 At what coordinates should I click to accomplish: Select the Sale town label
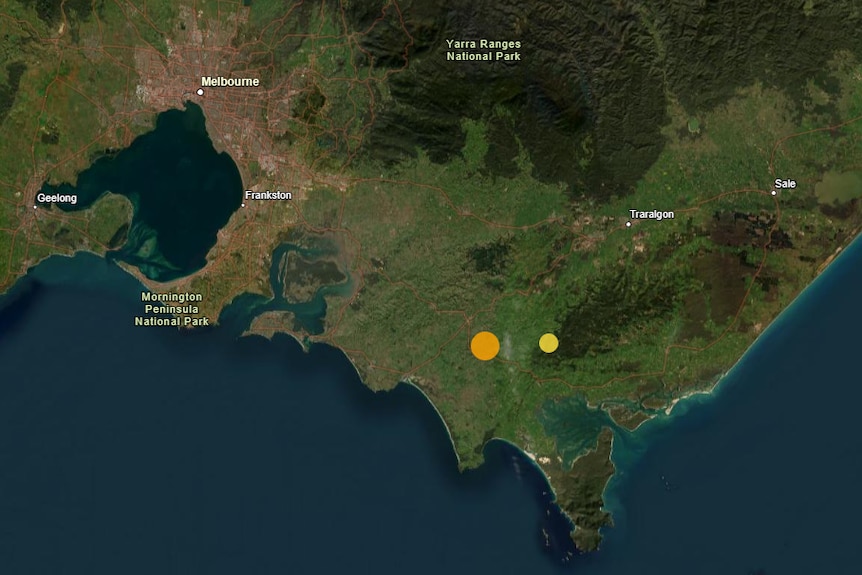[x=785, y=184]
